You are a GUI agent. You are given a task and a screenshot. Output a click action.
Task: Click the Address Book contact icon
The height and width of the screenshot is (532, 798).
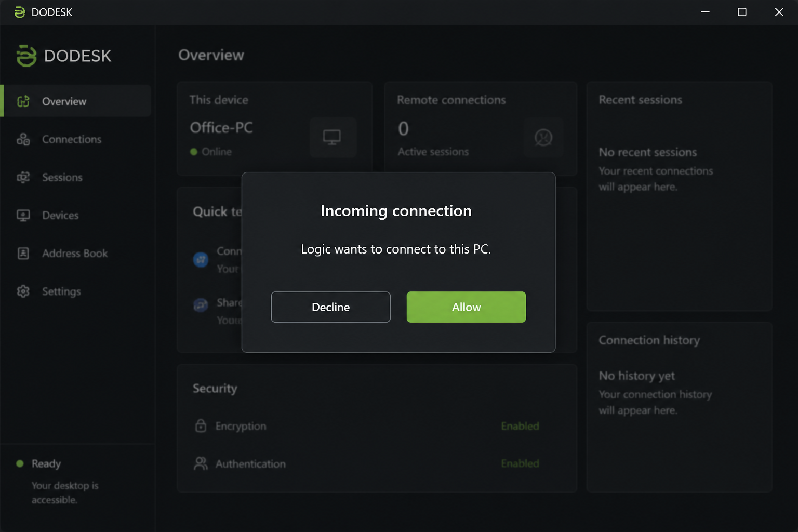coord(23,253)
